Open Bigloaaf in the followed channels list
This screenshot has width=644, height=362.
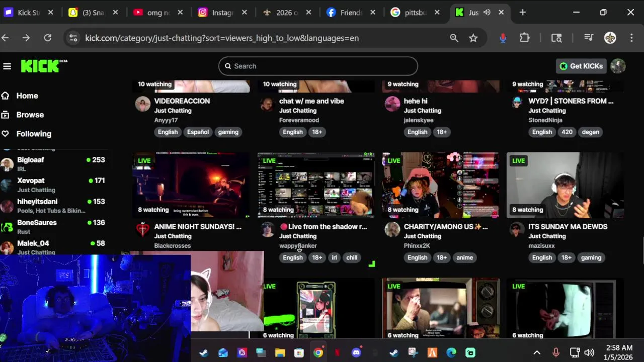tap(53, 164)
